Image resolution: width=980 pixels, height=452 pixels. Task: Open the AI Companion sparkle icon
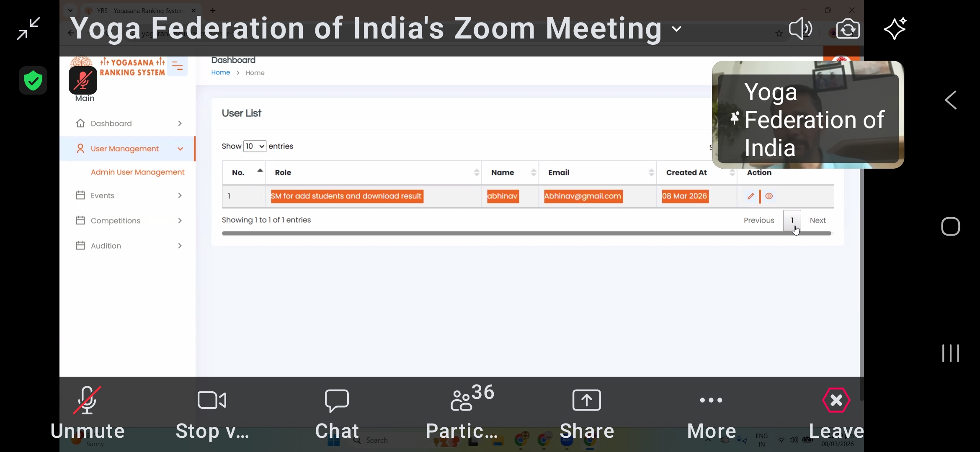[895, 28]
